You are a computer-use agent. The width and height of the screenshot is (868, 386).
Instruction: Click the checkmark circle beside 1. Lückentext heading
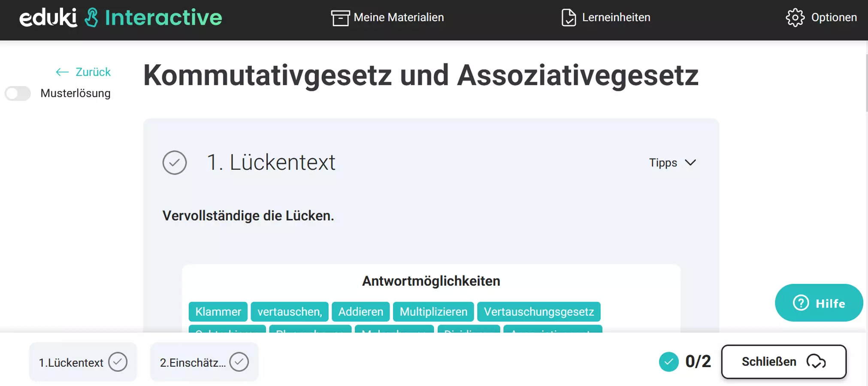(175, 163)
